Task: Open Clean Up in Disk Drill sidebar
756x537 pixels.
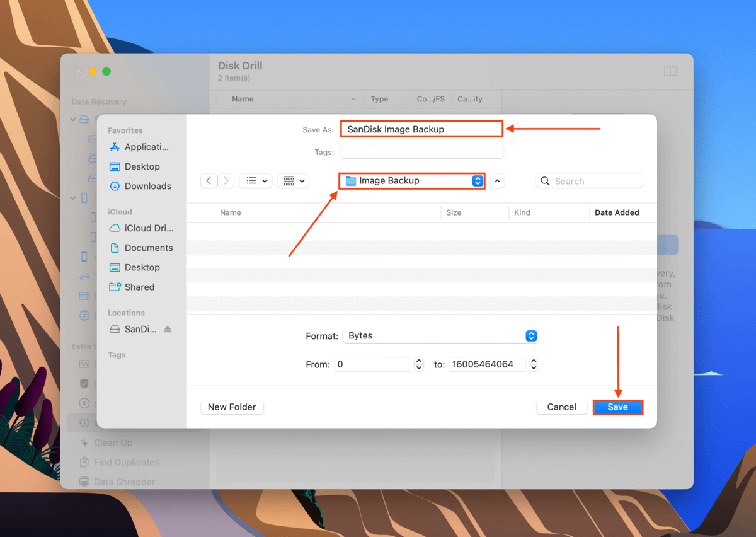Action: pyautogui.click(x=113, y=442)
